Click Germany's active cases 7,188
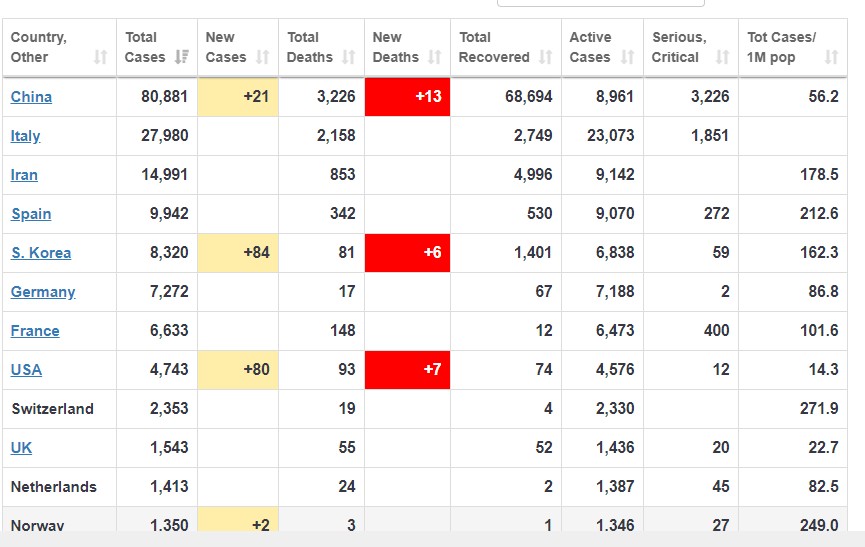Image resolution: width=865 pixels, height=547 pixels. click(x=615, y=292)
